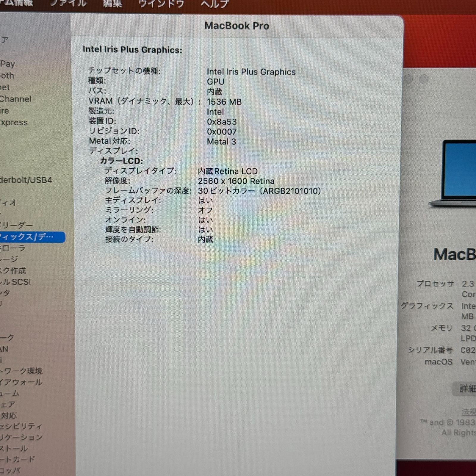The image size is (476, 476).
Task: Click the MacBook image in the About window
Action: (x=452, y=174)
